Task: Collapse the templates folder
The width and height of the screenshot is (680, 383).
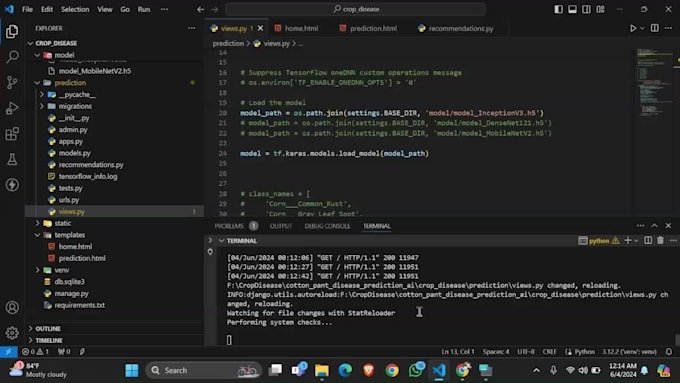Action: click(37, 235)
